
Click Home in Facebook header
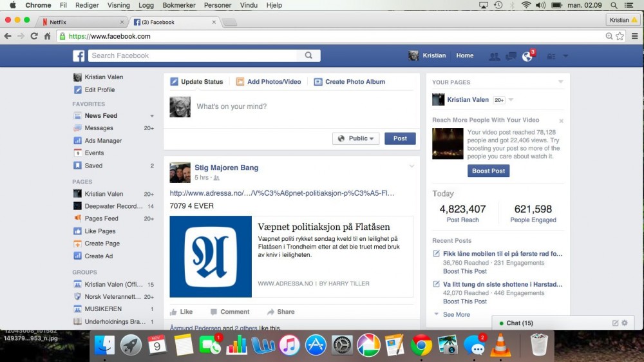(x=465, y=55)
